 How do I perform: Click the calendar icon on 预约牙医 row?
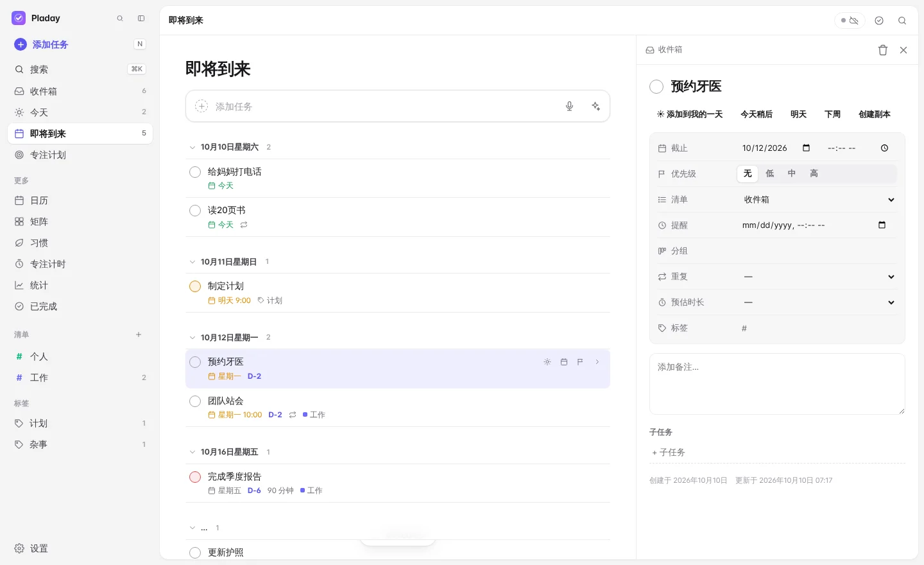(564, 362)
